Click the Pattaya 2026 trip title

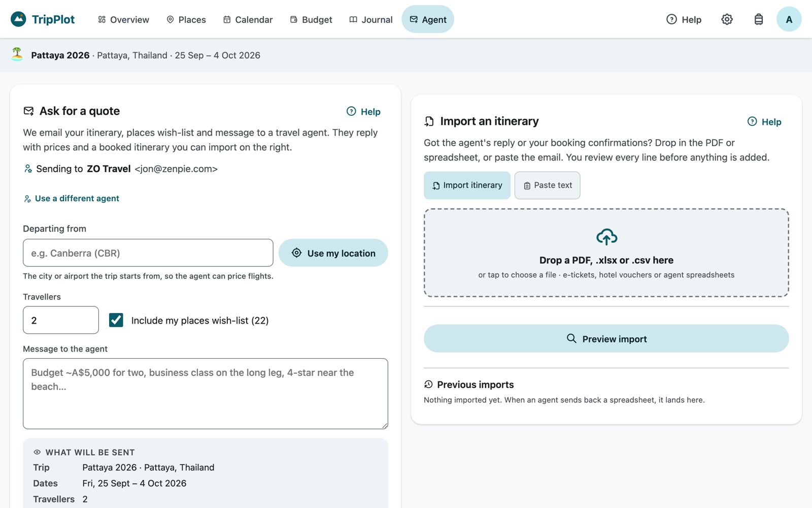point(60,55)
